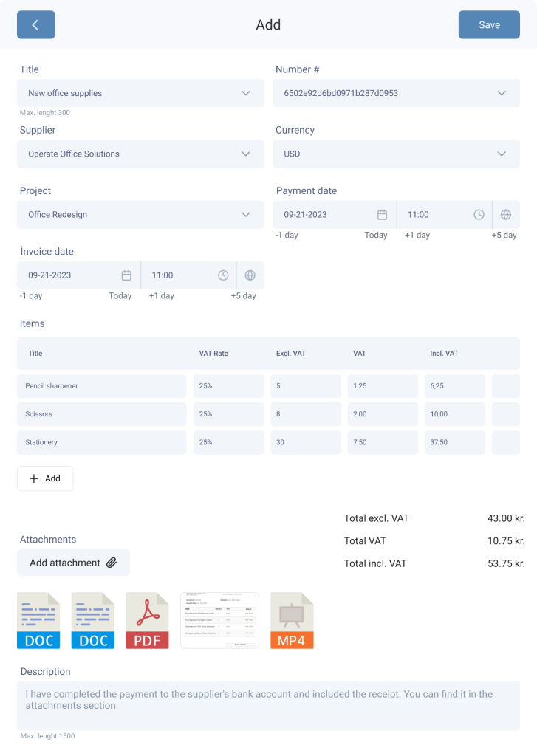Screen dimensions: 537x756
Task: Click Today shortcut under Invoice date
Action: pos(120,295)
